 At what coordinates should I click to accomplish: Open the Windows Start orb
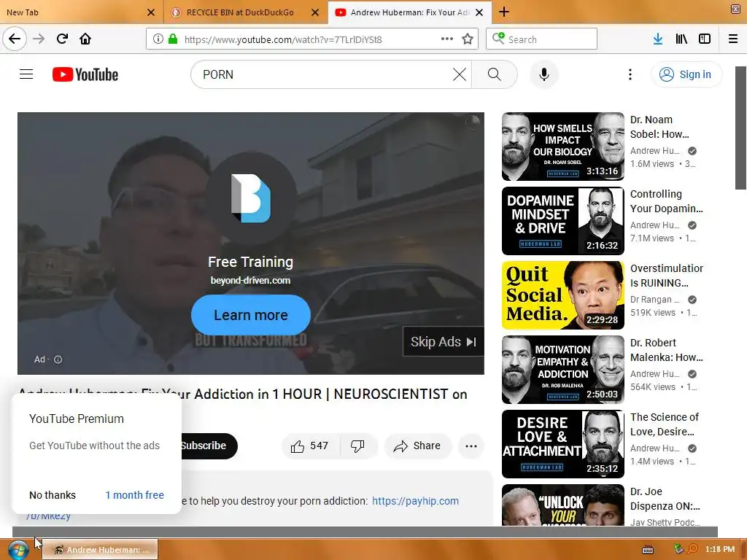(x=18, y=550)
